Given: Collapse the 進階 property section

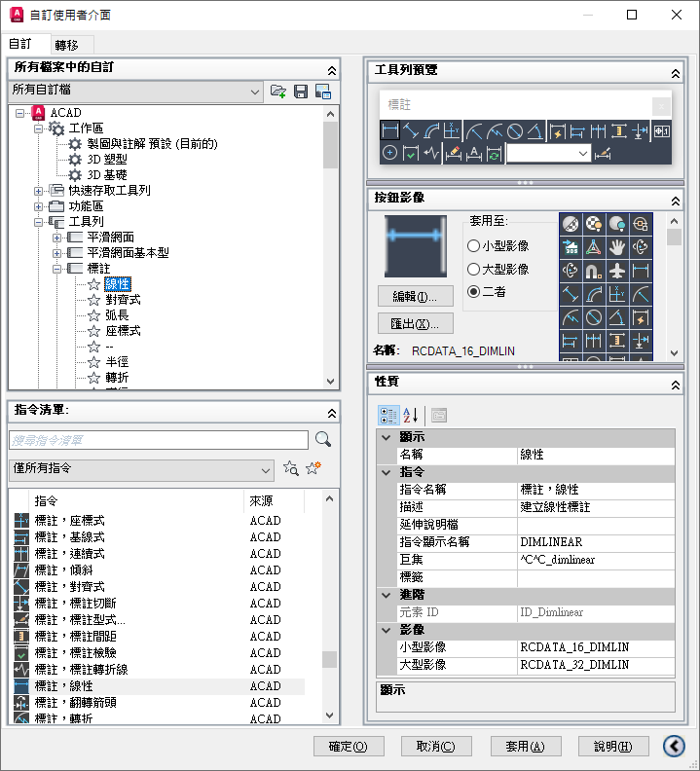Looking at the screenshot, I should click(x=387, y=595).
